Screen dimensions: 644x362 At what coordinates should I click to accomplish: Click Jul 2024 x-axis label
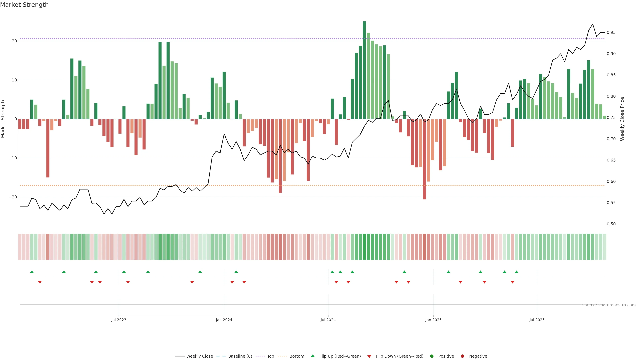[328, 320]
